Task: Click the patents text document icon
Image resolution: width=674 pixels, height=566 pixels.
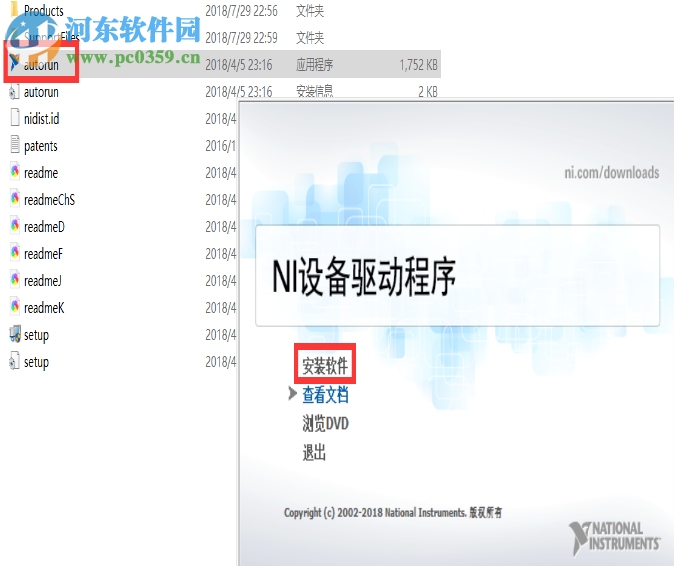Action: pyautogui.click(x=15, y=145)
